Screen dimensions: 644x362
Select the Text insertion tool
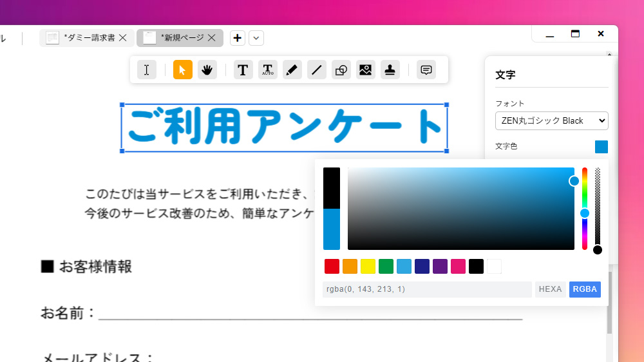(243, 70)
